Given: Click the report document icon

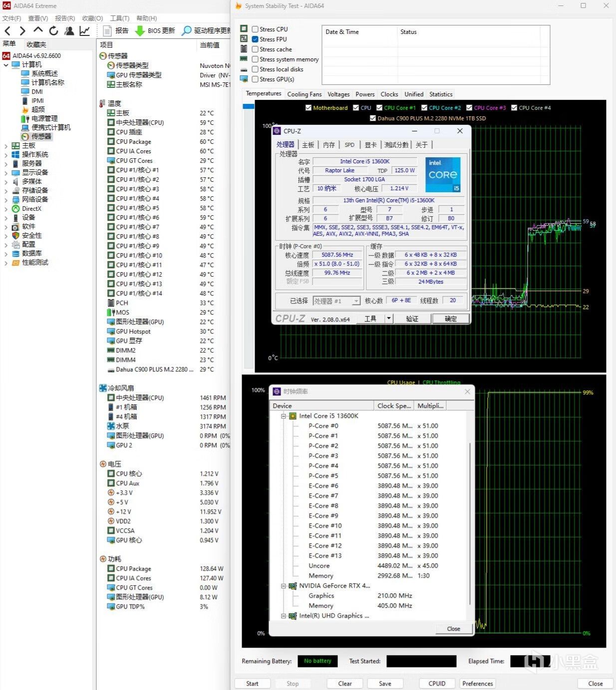Looking at the screenshot, I should coord(107,31).
